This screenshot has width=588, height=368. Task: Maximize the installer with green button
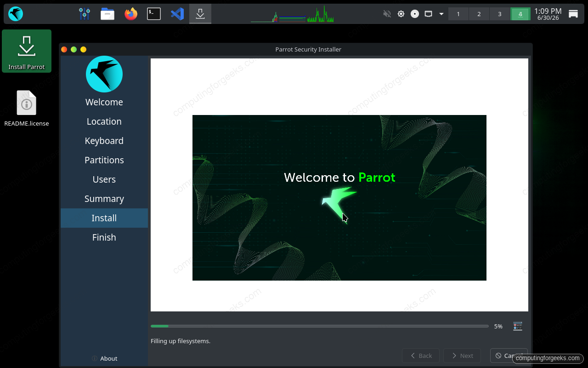pos(73,49)
